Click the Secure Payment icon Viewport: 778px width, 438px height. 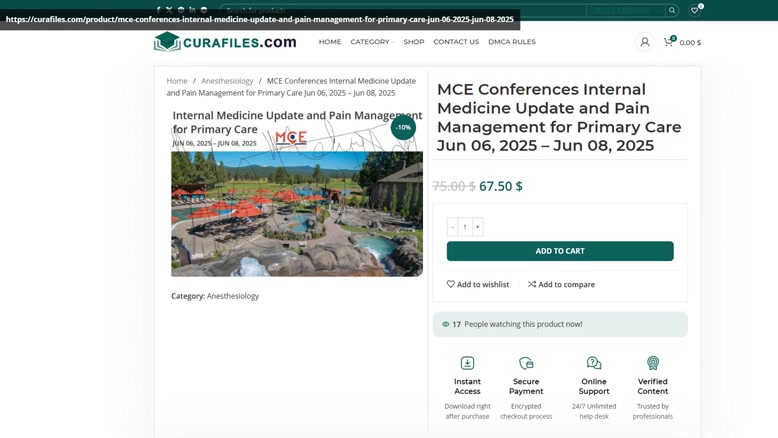click(526, 363)
